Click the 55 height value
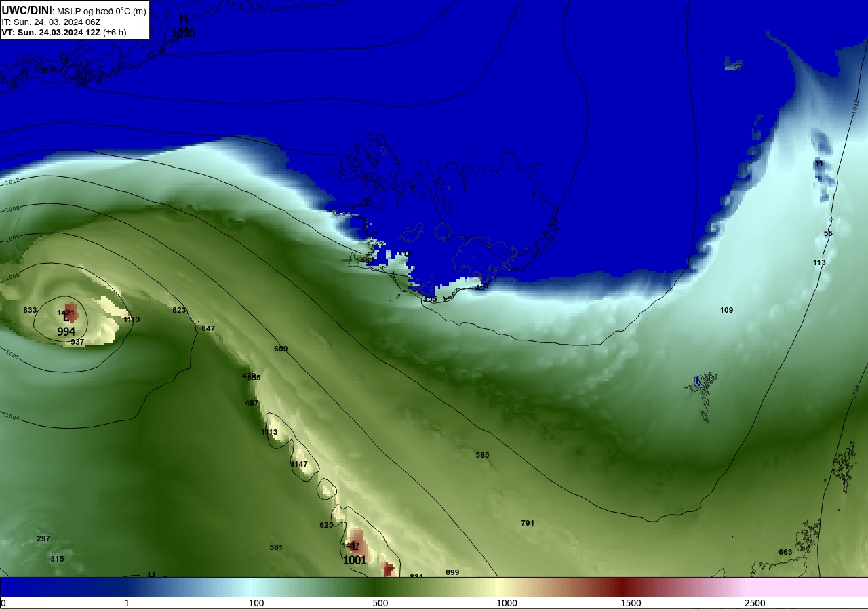 (x=828, y=233)
